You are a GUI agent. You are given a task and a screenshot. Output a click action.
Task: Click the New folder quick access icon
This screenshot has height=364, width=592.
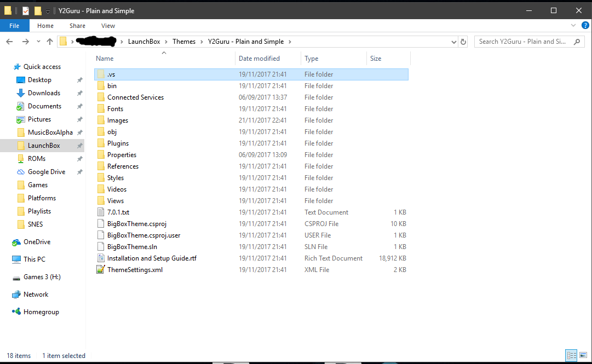(x=38, y=11)
